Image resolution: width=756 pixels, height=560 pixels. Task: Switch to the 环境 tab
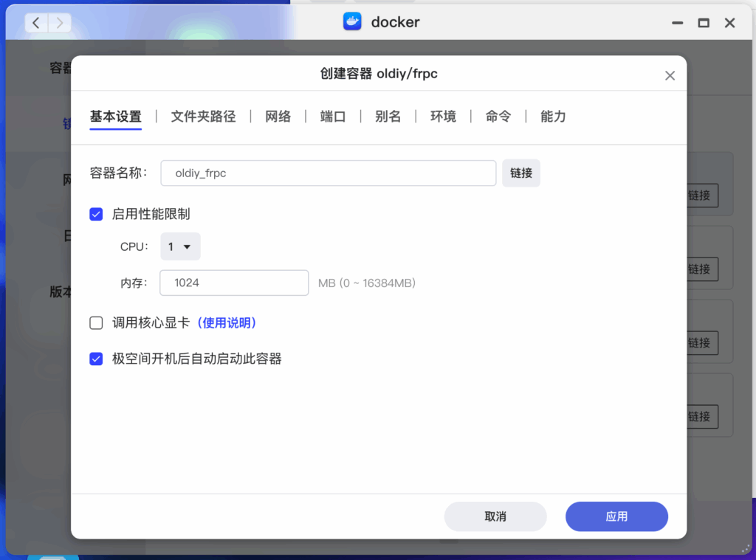pyautogui.click(x=443, y=116)
